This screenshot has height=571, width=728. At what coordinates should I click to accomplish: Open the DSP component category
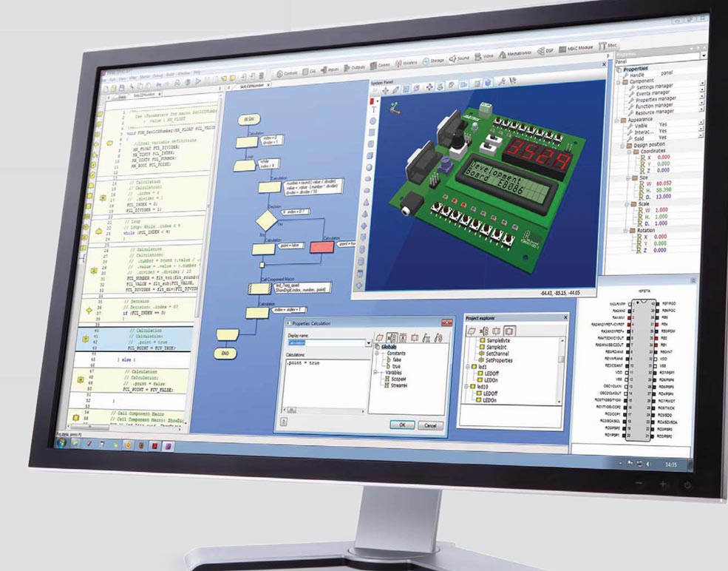(545, 50)
